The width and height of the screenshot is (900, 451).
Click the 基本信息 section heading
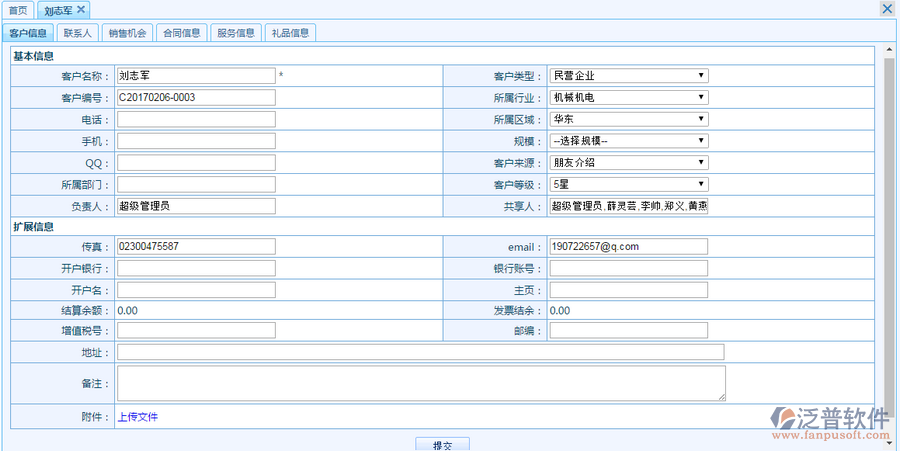click(34, 56)
